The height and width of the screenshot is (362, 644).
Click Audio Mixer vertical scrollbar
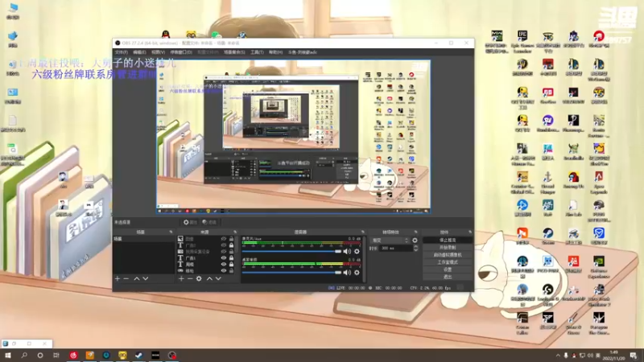[x=365, y=258]
